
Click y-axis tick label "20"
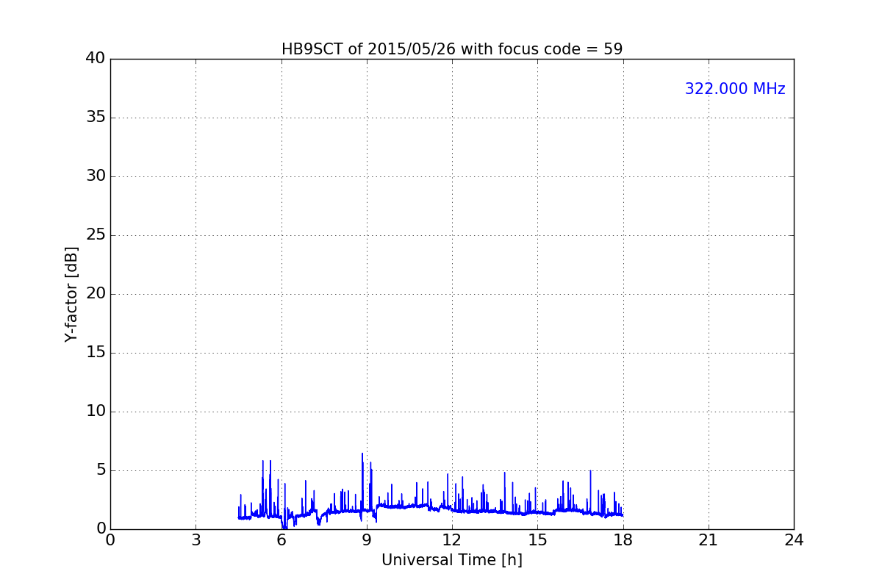(96, 294)
